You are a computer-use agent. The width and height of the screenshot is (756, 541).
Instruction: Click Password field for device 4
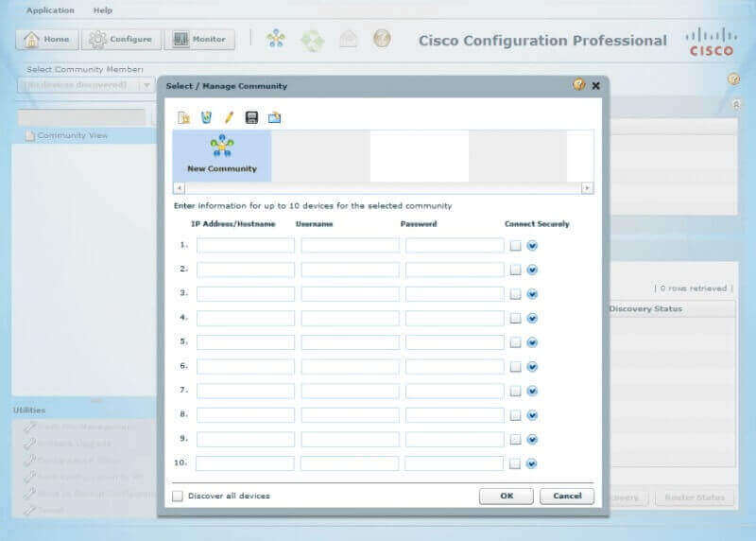click(x=455, y=318)
